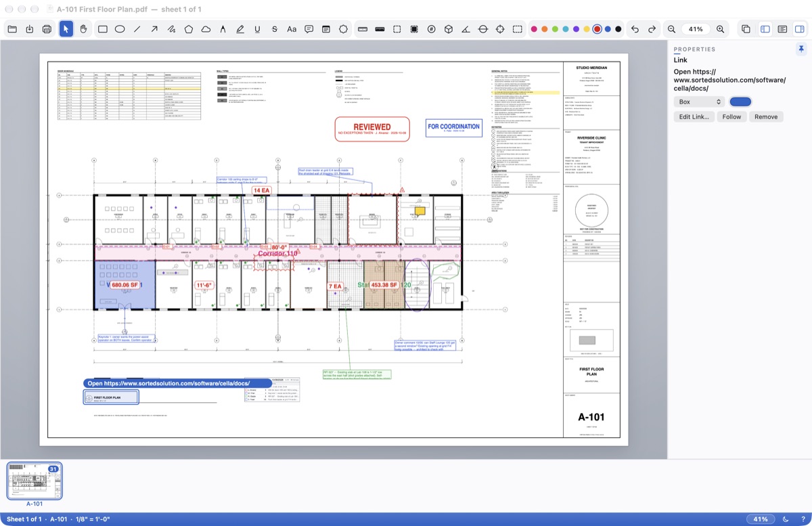Screen dimensions: 812x526
Task: Open the link color well in Properties
Action: click(741, 102)
